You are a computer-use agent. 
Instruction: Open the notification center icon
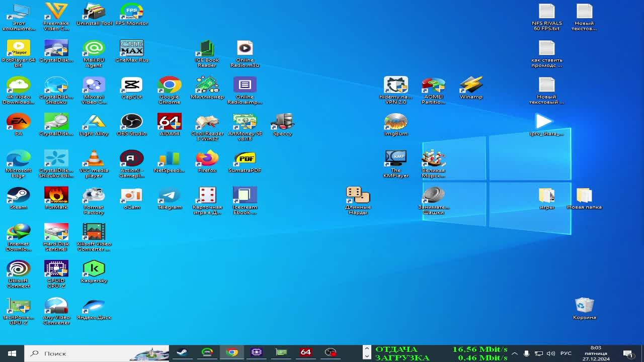coord(628,353)
